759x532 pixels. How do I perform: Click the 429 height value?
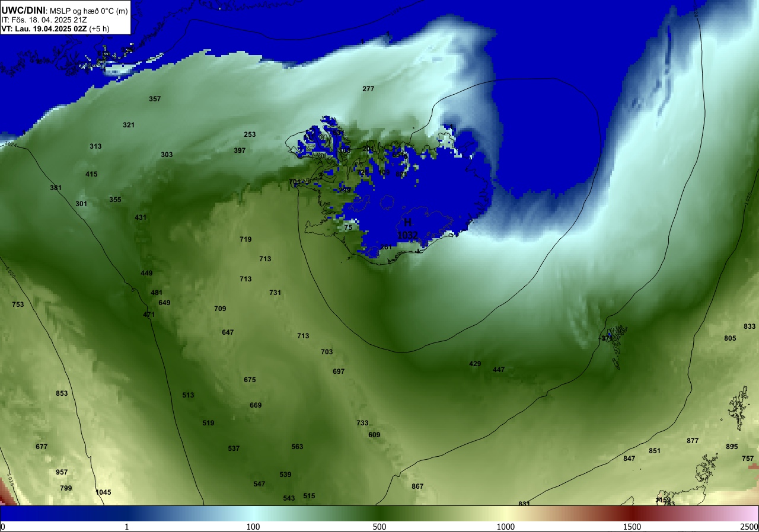pos(475,364)
